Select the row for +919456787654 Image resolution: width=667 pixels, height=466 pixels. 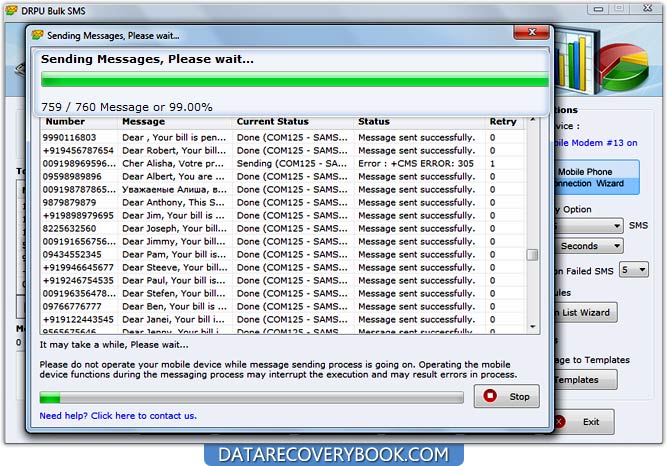click(x=282, y=151)
